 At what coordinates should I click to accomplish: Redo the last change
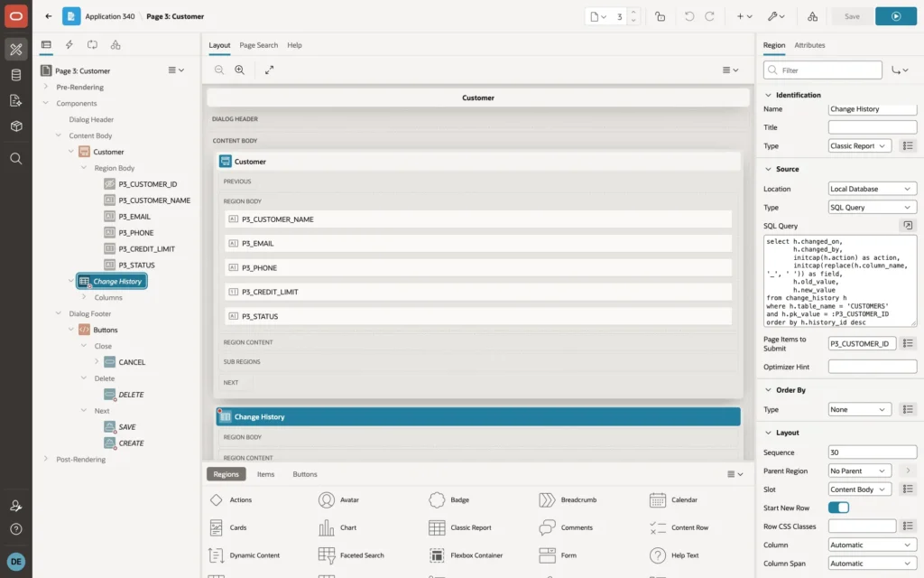pyautogui.click(x=709, y=16)
